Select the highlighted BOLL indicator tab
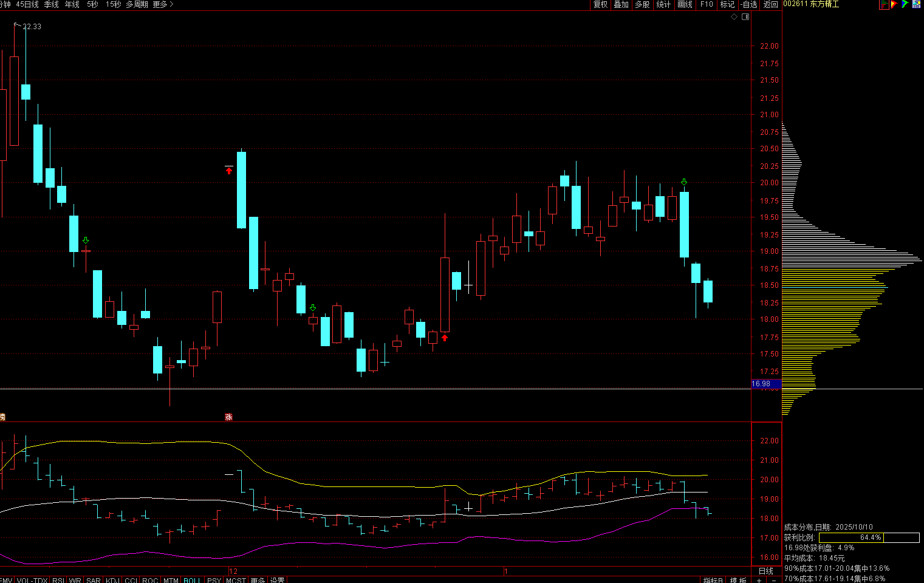The width and height of the screenshot is (924, 583). pyautogui.click(x=191, y=580)
